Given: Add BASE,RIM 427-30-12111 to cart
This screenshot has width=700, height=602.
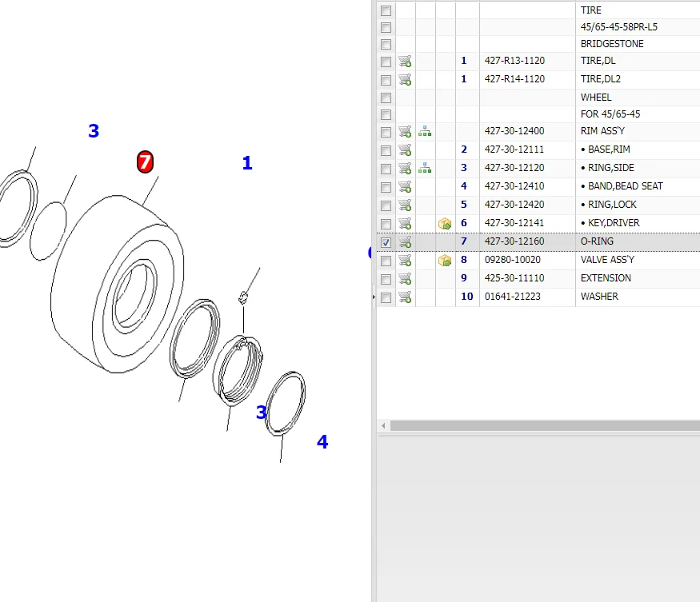Looking at the screenshot, I should click(405, 150).
